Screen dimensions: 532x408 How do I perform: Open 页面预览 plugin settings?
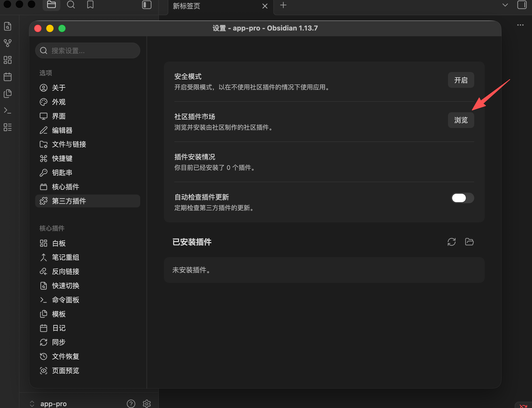point(87,371)
